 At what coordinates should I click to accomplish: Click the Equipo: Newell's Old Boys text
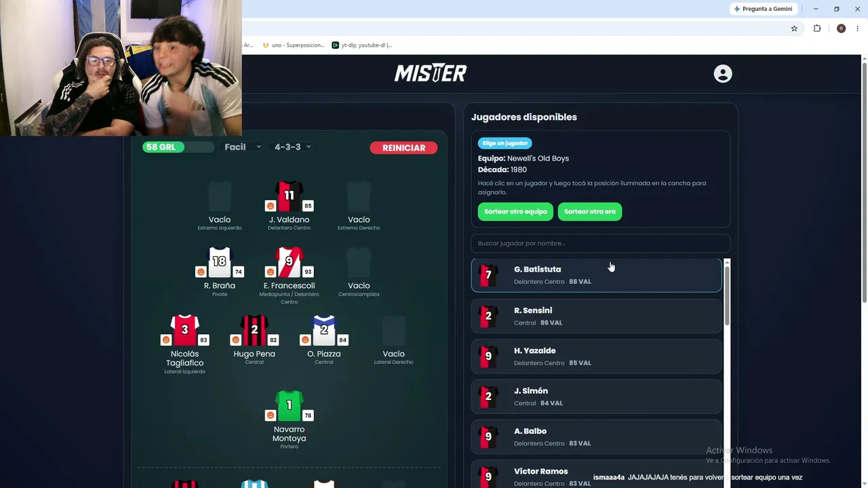point(524,159)
